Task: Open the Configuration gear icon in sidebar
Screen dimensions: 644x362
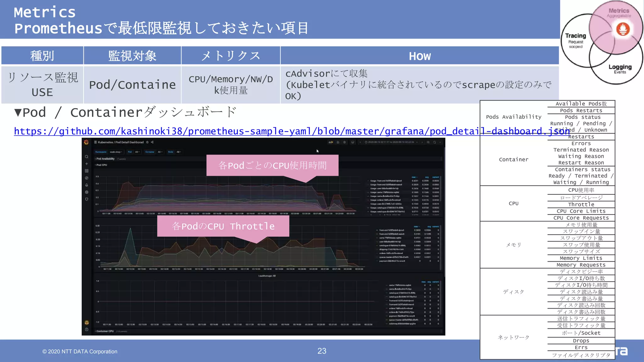Action: (86, 192)
